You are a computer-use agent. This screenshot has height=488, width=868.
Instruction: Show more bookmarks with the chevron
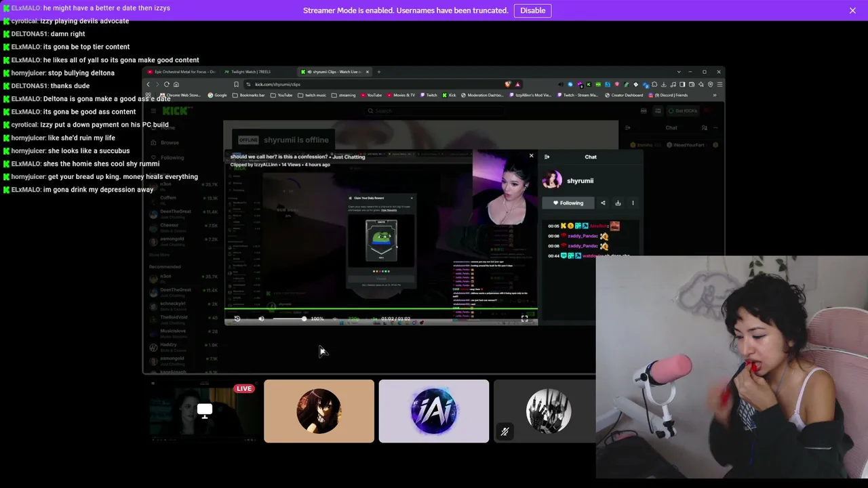[x=714, y=95]
